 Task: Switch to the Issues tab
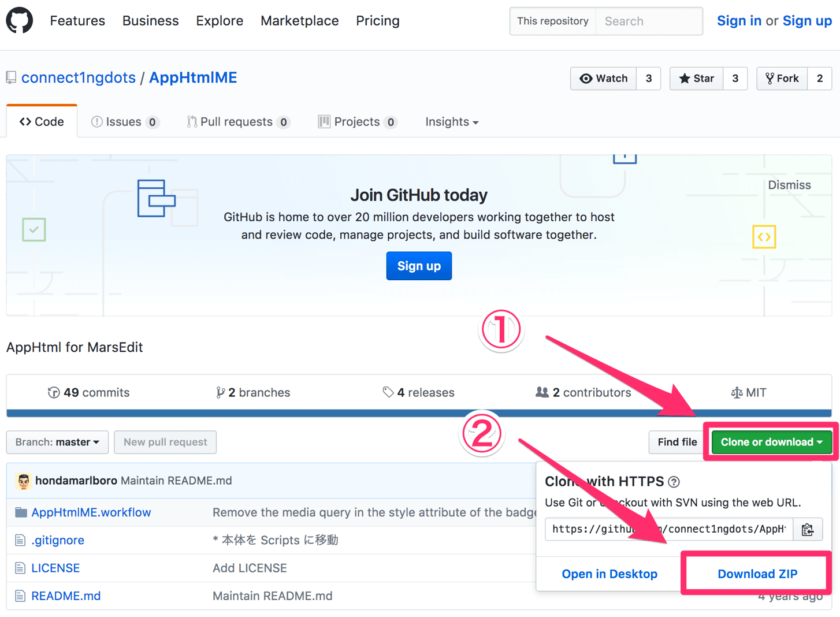pyautogui.click(x=125, y=122)
